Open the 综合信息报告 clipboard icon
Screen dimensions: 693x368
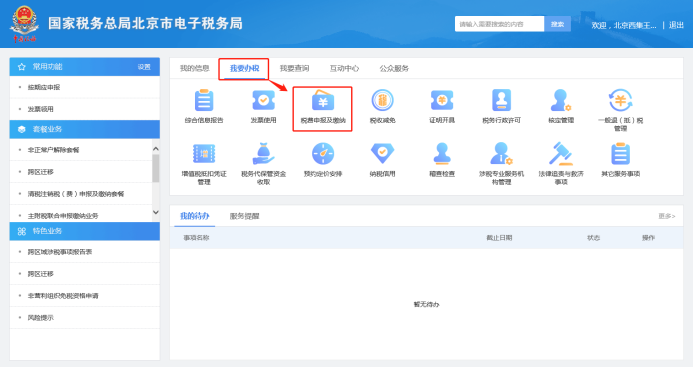[x=204, y=100]
